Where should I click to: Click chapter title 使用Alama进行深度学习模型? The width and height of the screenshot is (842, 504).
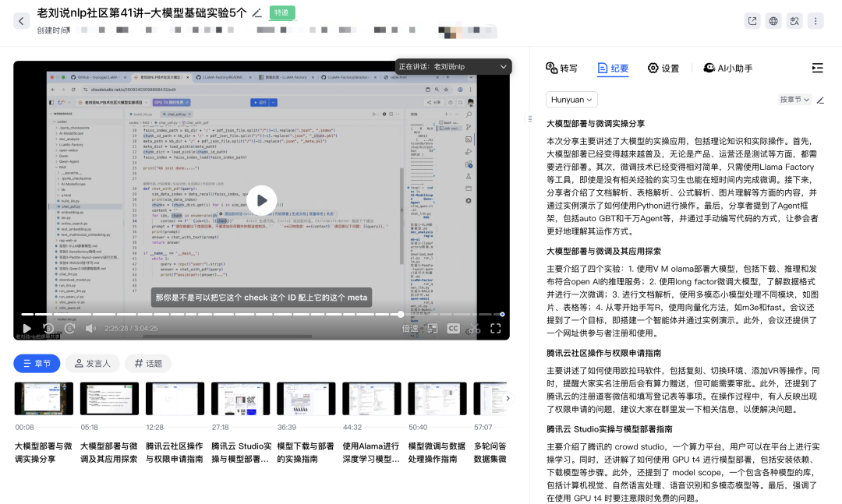371,453
